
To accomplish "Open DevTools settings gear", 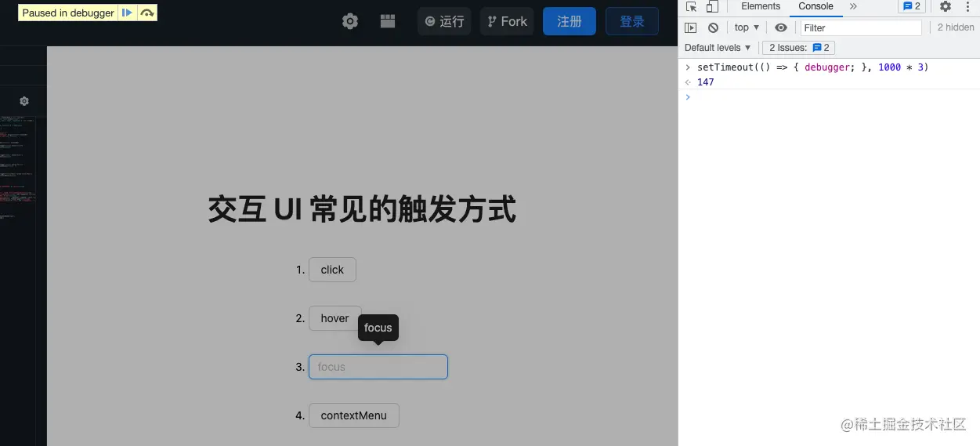I will (946, 6).
